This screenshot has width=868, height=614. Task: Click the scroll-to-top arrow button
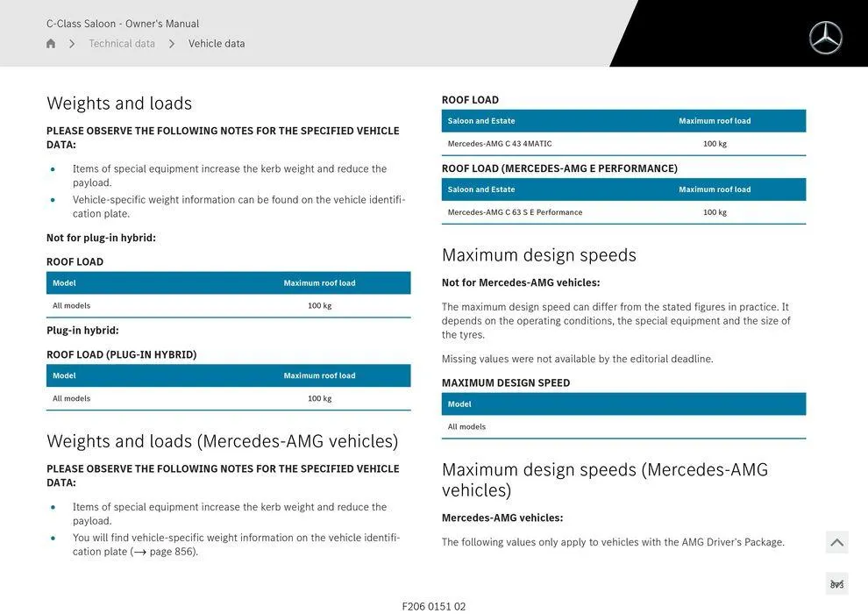coord(836,543)
